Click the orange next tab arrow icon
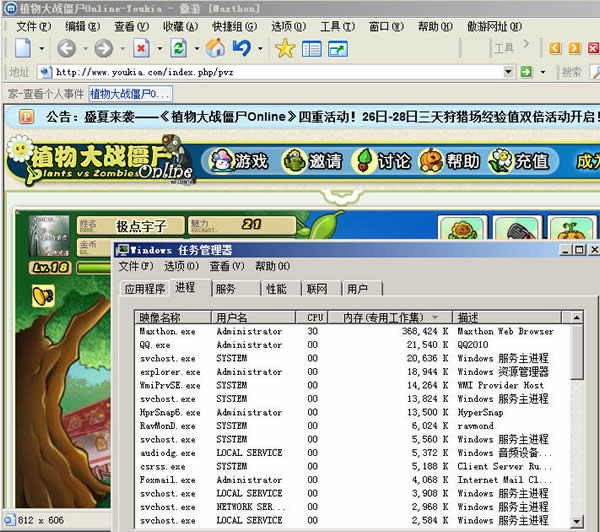 pos(574,48)
